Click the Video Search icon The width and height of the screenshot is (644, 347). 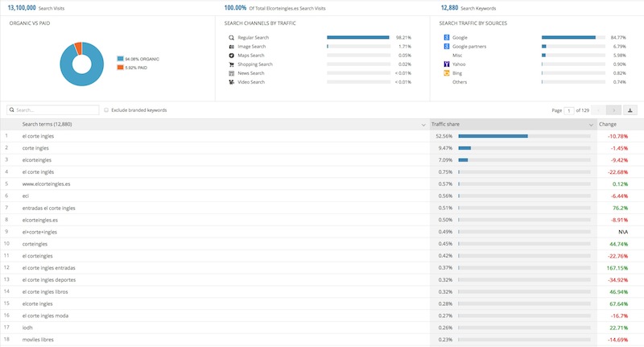231,82
